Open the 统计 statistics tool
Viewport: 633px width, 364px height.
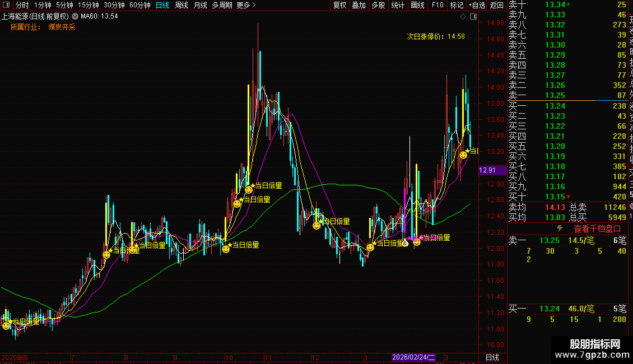point(398,5)
